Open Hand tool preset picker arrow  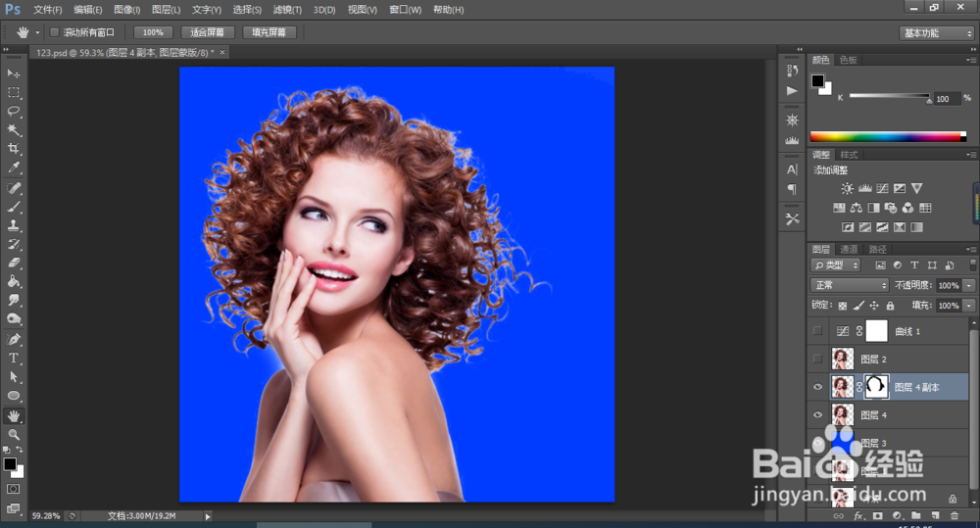point(37,32)
